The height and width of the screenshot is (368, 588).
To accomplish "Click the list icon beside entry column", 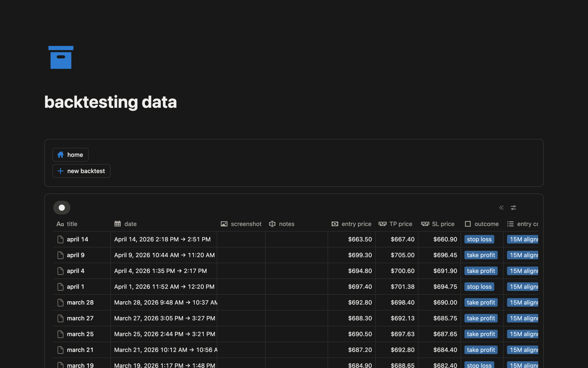I will [x=510, y=224].
